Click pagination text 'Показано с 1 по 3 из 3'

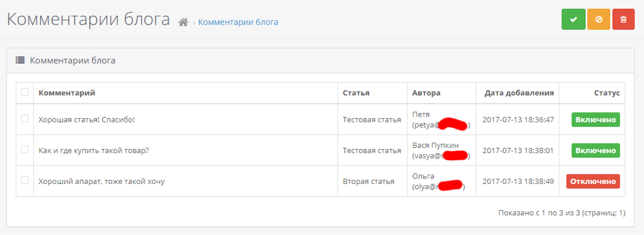(539, 213)
